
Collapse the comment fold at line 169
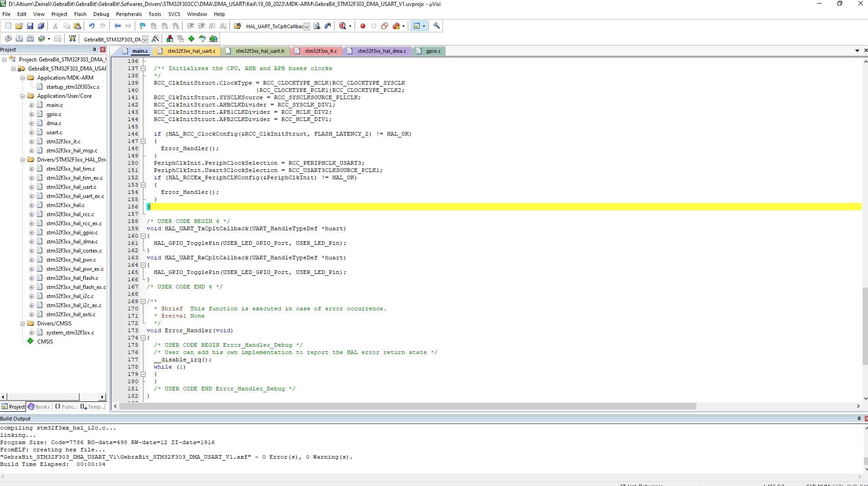coord(143,301)
